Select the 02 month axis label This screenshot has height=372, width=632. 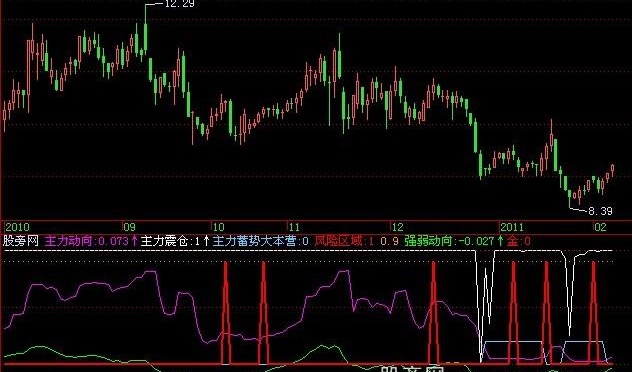coord(600,227)
